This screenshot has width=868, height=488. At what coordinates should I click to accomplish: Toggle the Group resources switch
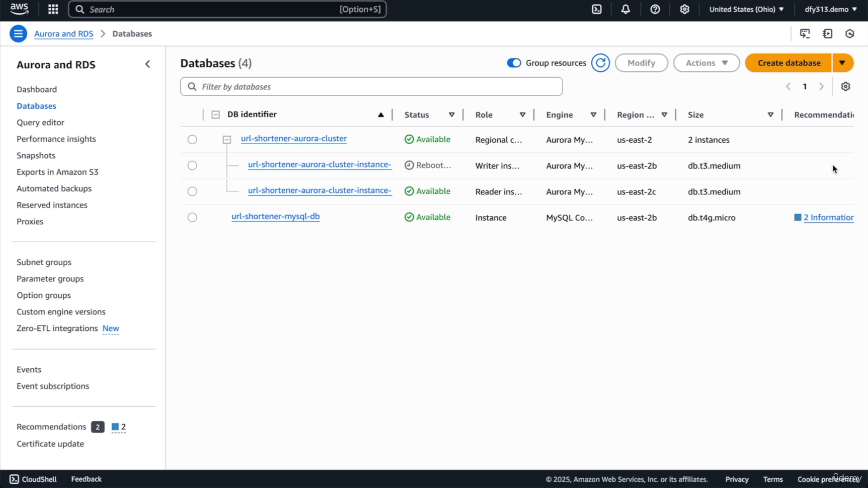(514, 63)
